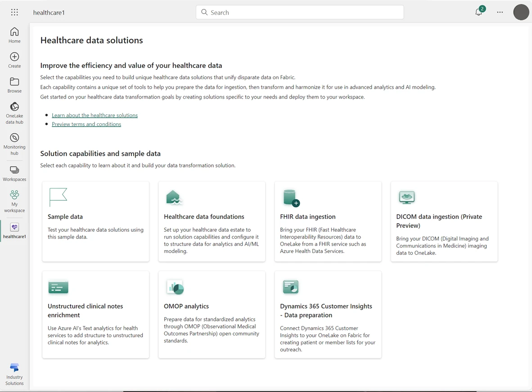Open your account profile avatar

521,12
